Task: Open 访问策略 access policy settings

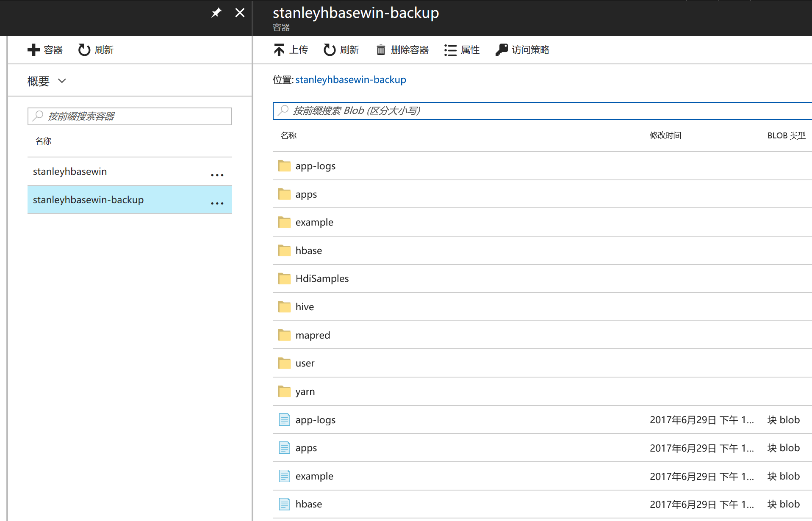Action: [x=522, y=50]
